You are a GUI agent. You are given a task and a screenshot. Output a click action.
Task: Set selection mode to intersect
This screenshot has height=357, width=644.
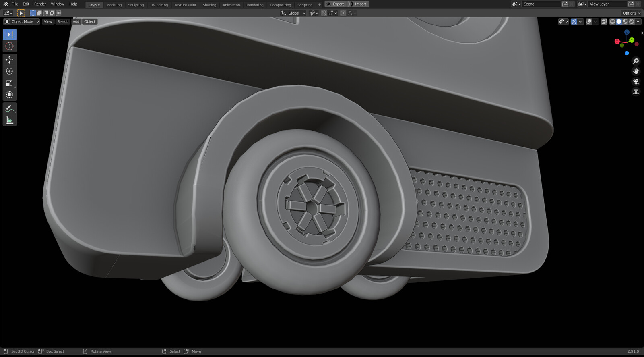(x=58, y=13)
